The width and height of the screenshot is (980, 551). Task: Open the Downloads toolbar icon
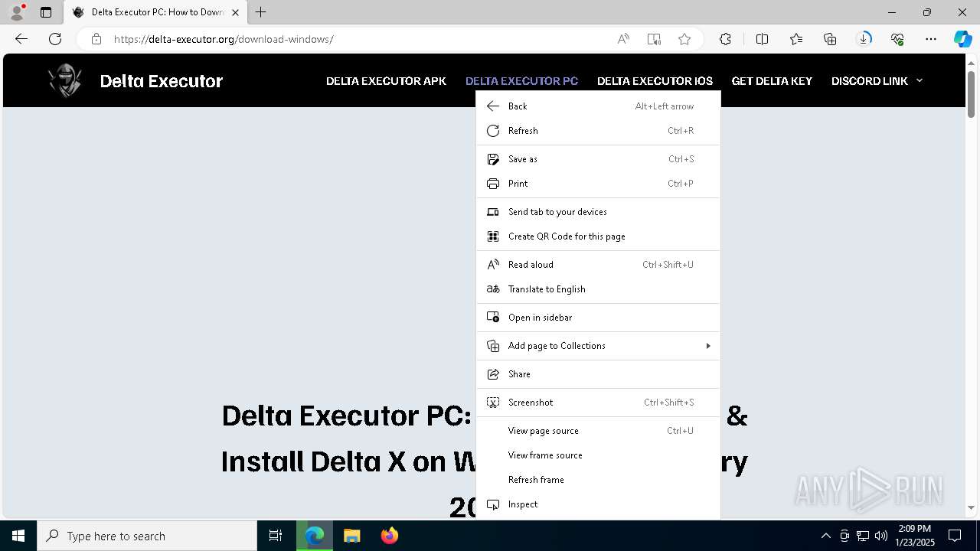pos(864,39)
